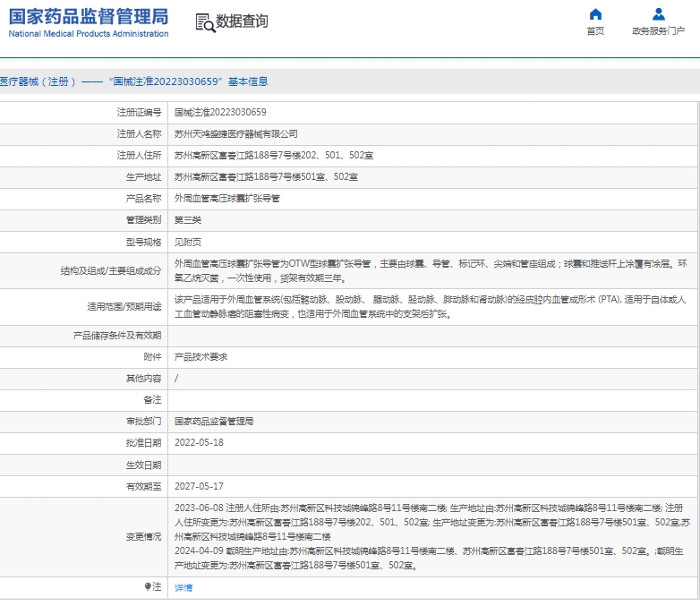The height and width of the screenshot is (606, 700).
Task: Select expiry date 2027-05-17
Action: click(199, 486)
